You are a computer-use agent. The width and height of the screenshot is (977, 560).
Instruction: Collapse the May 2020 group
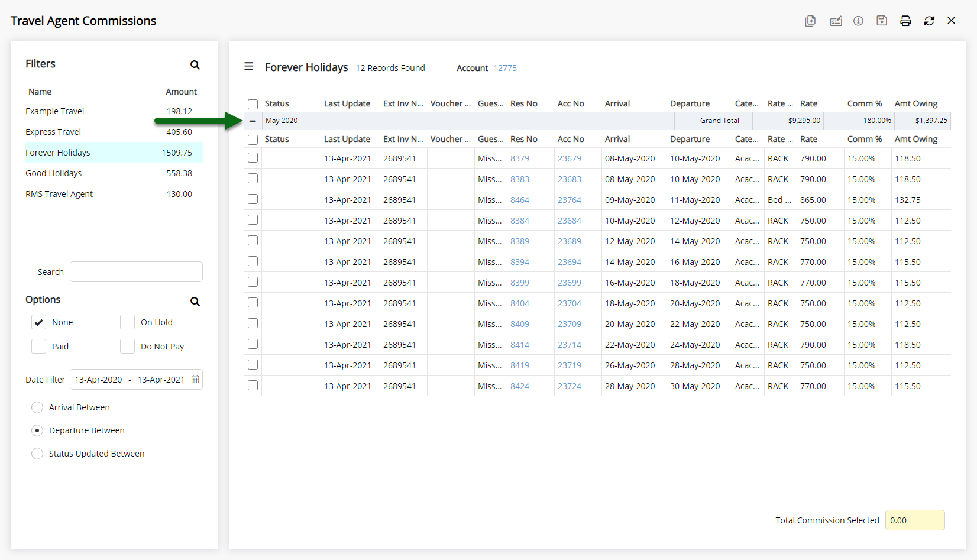[253, 121]
